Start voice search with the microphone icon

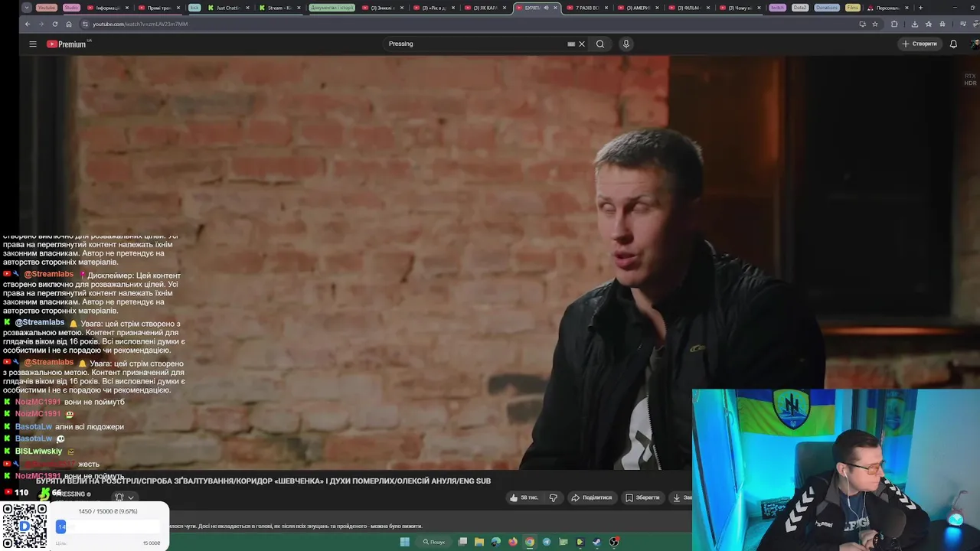(x=626, y=44)
